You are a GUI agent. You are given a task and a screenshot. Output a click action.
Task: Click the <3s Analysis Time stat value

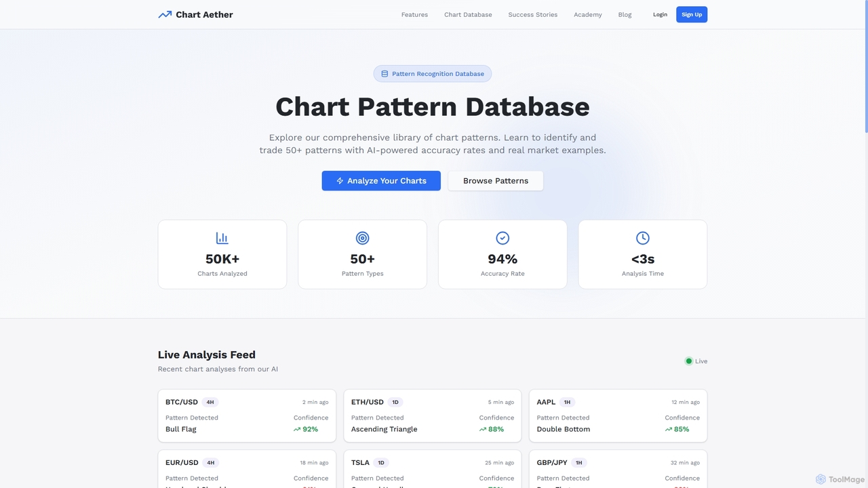click(x=643, y=259)
